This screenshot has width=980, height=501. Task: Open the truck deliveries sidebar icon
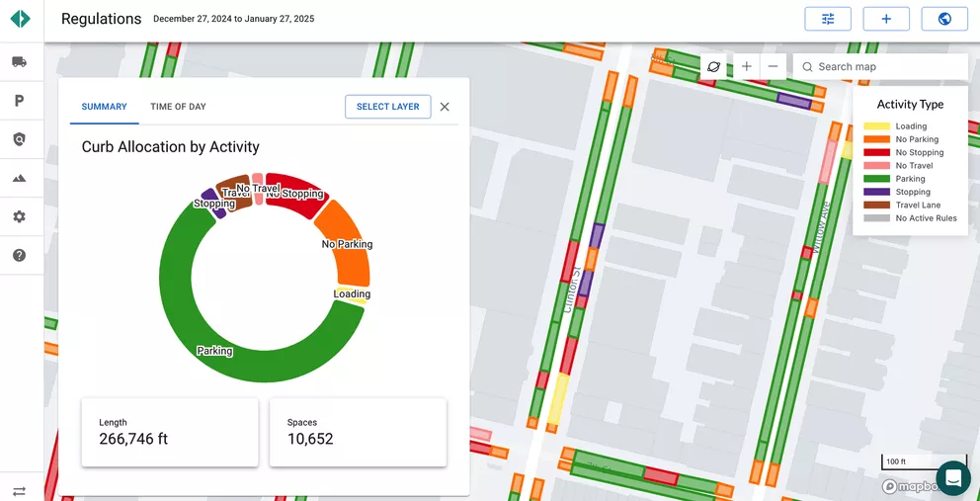(x=19, y=62)
